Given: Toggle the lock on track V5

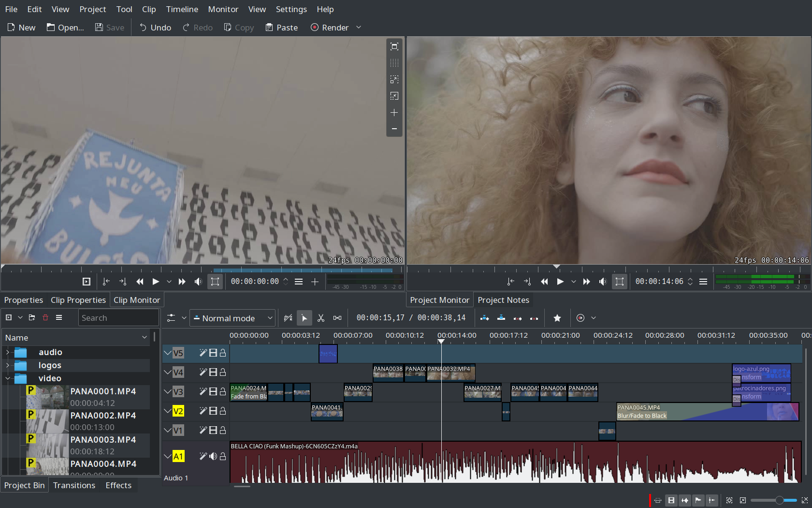Looking at the screenshot, I should 223,353.
